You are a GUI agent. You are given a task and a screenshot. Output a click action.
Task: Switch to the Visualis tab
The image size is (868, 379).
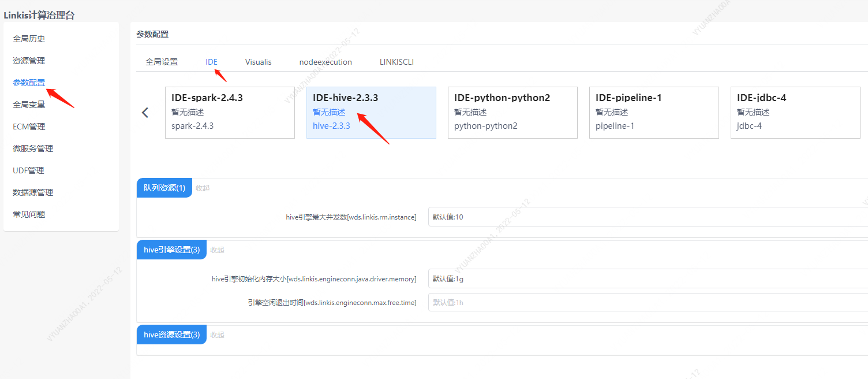coord(258,62)
